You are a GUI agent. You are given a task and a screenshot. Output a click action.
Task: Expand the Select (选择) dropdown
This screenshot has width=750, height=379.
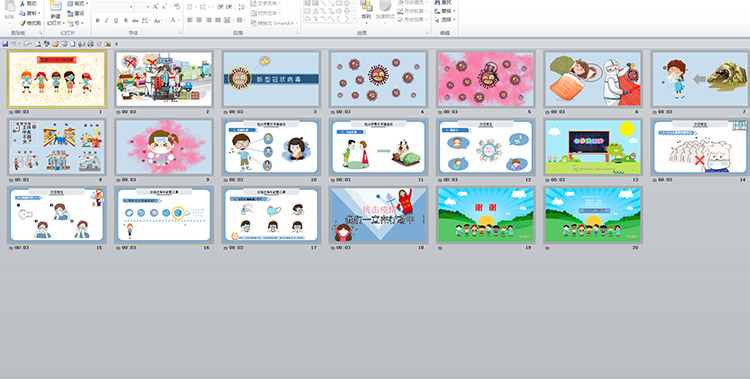click(445, 20)
